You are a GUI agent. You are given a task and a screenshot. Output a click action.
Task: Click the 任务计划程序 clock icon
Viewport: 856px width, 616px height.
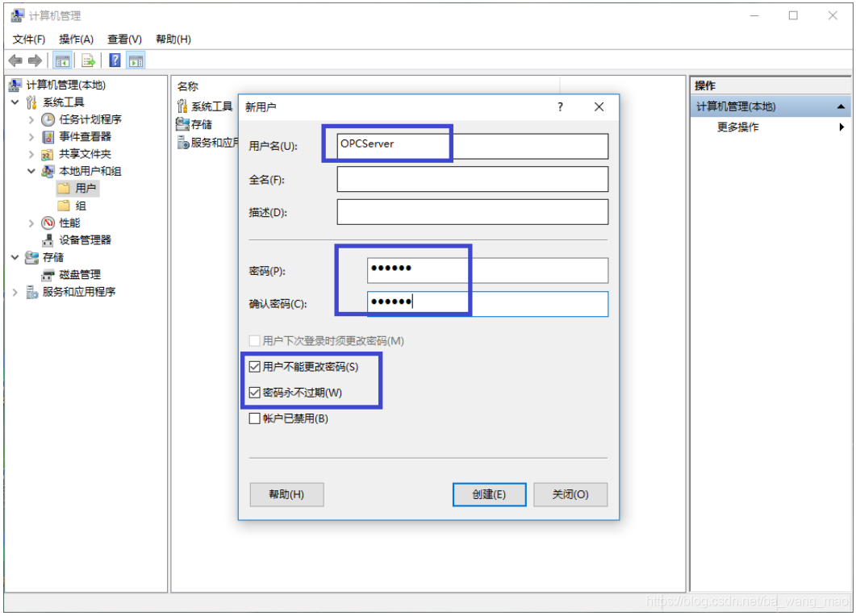48,119
